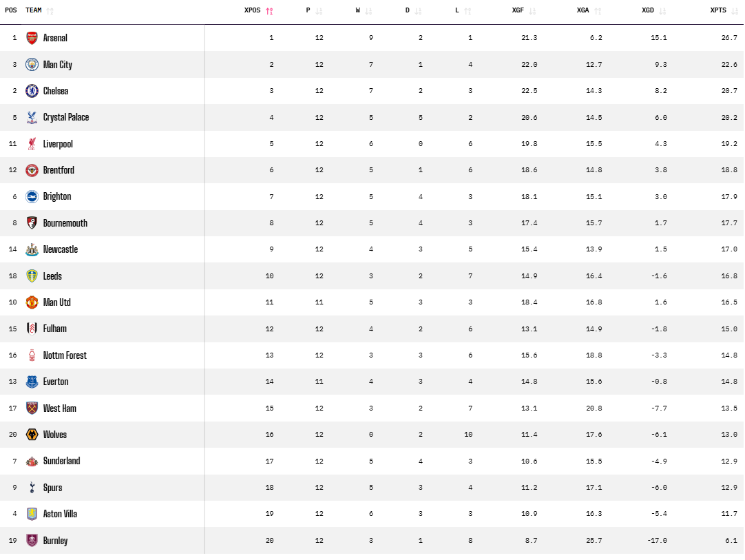Click the Crystal Palace eagle badge
This screenshot has height=560, width=745.
point(32,117)
